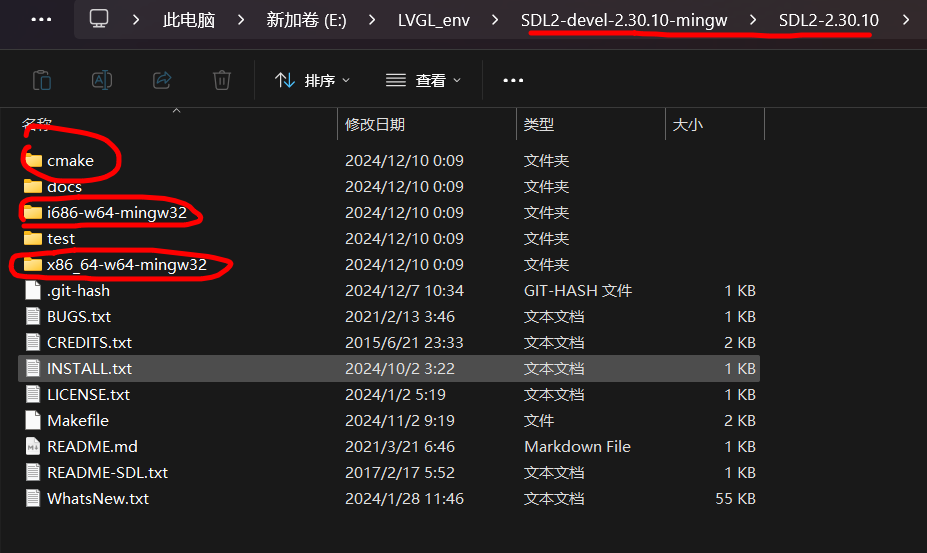Screen dimensions: 927x553
Task: Click the monitor icon in the address bar
Action: pos(99,19)
